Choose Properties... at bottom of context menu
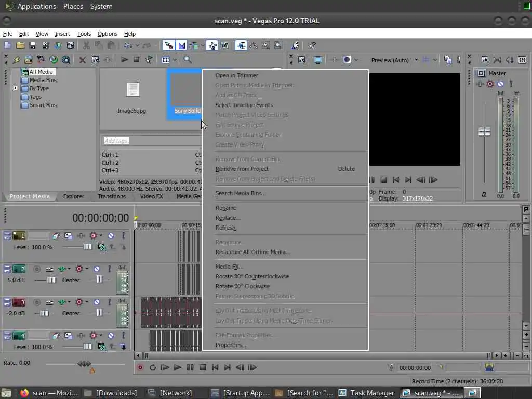532x399 pixels. (231, 345)
